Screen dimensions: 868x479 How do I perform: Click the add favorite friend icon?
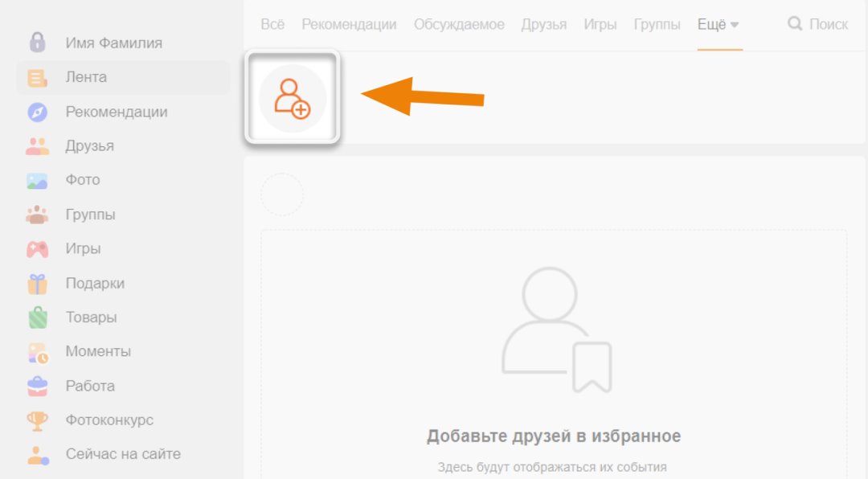(293, 99)
